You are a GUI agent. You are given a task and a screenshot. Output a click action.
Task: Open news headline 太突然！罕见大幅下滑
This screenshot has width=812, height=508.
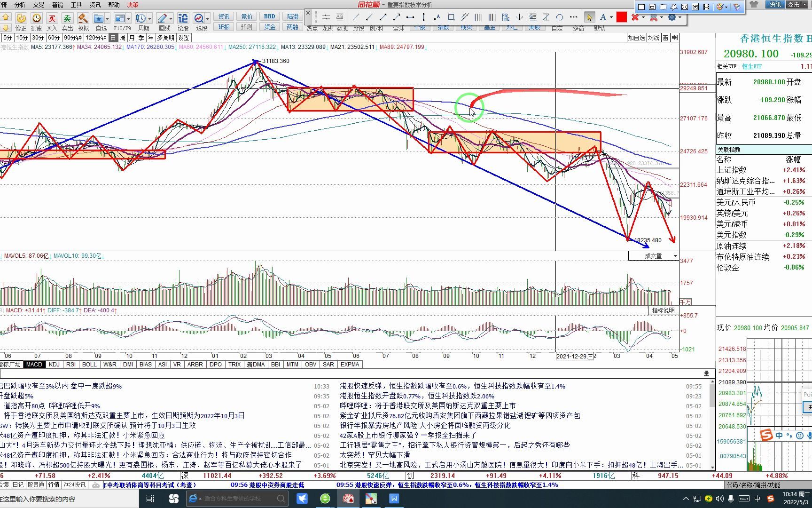pyautogui.click(x=375, y=455)
